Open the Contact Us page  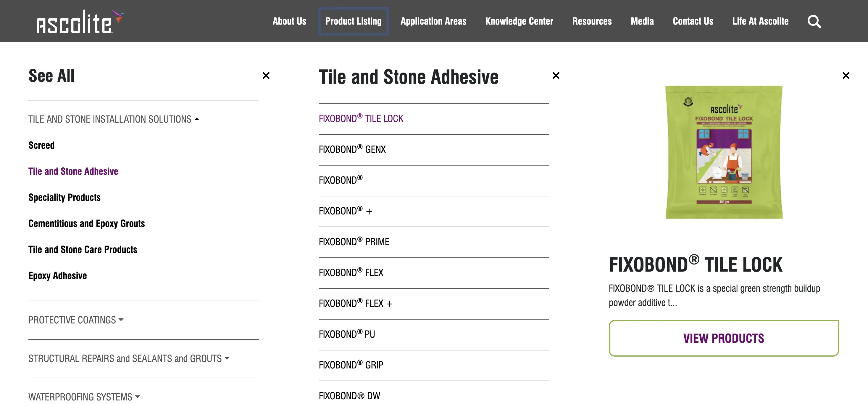point(693,21)
